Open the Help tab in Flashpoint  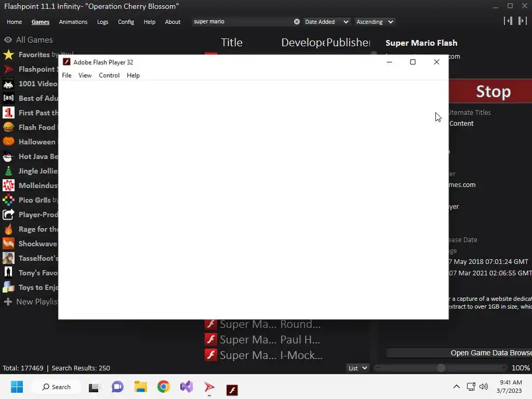[x=149, y=22]
